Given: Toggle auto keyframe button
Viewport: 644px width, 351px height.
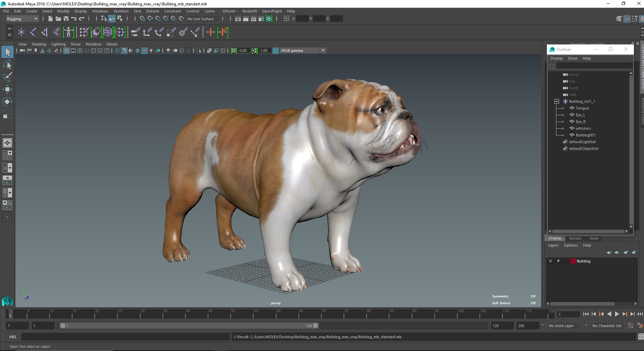Looking at the screenshot, I should (631, 326).
